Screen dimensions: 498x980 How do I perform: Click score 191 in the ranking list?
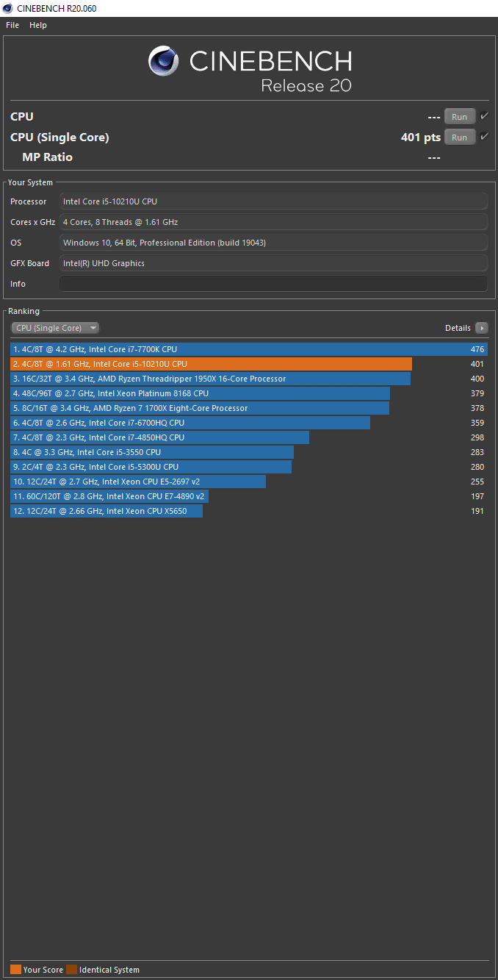[x=477, y=511]
